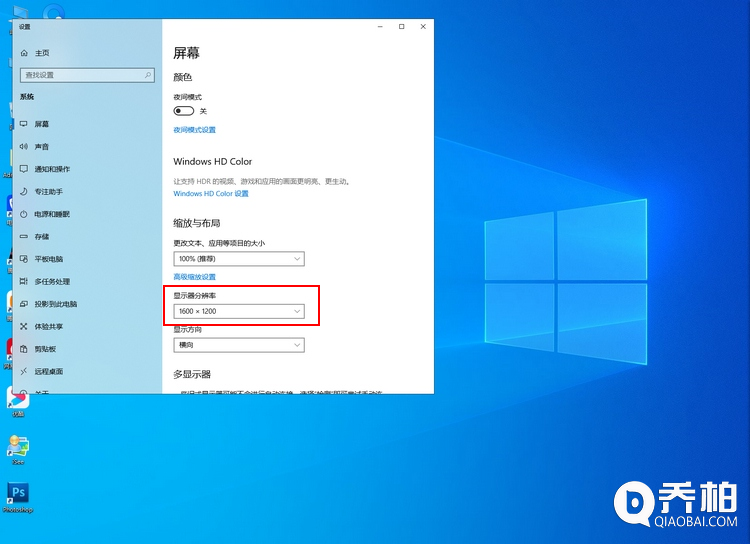Click the 缩放与布局 section heading
The height and width of the screenshot is (544, 750).
point(197,223)
